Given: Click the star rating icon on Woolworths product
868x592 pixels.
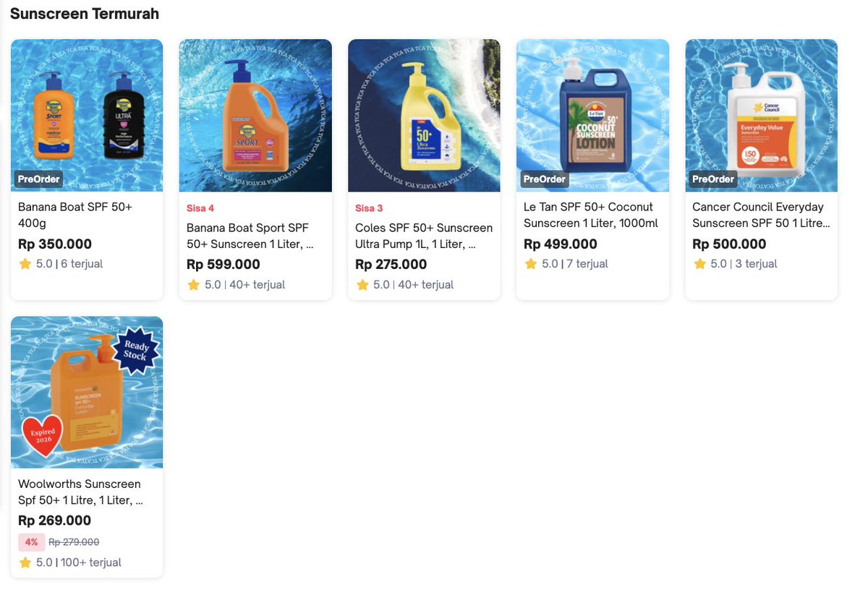Looking at the screenshot, I should click(x=25, y=562).
